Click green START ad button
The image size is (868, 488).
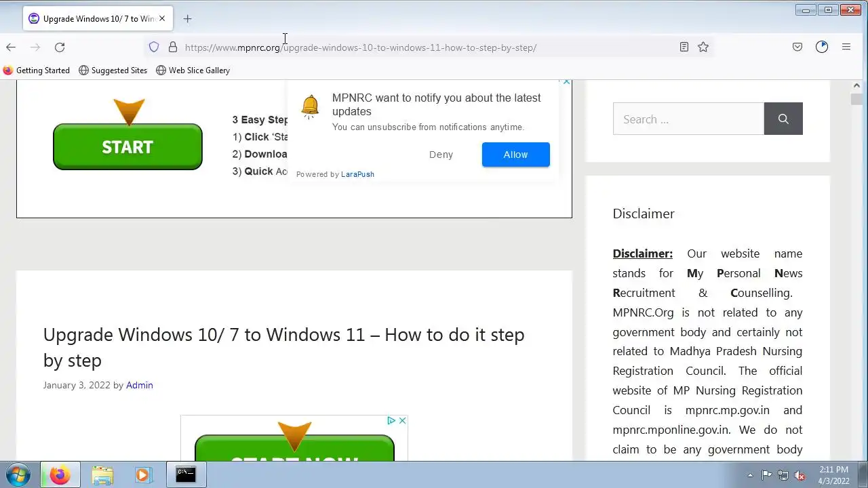(127, 146)
